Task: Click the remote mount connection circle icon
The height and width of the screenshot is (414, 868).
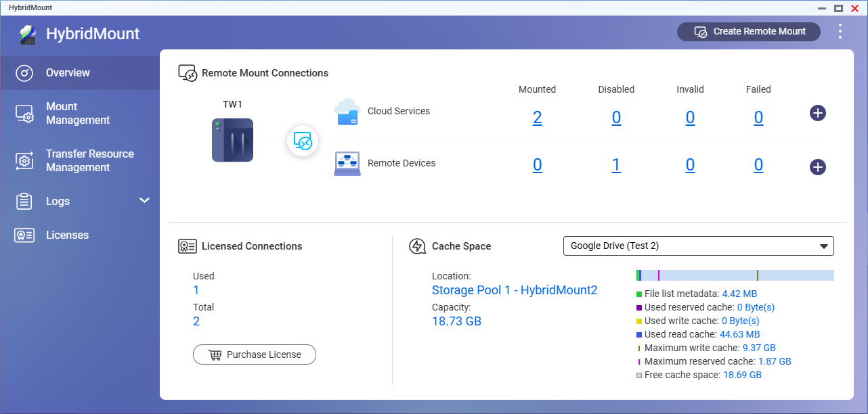Action: point(303,141)
